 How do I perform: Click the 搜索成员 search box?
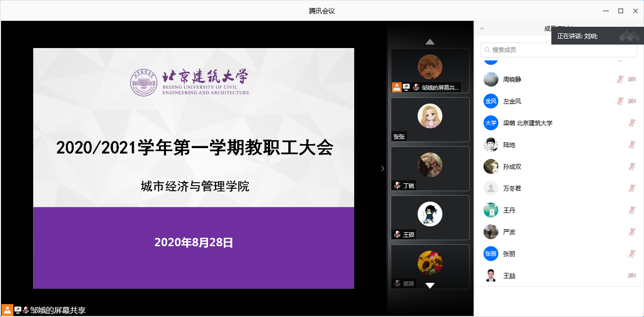(x=558, y=50)
